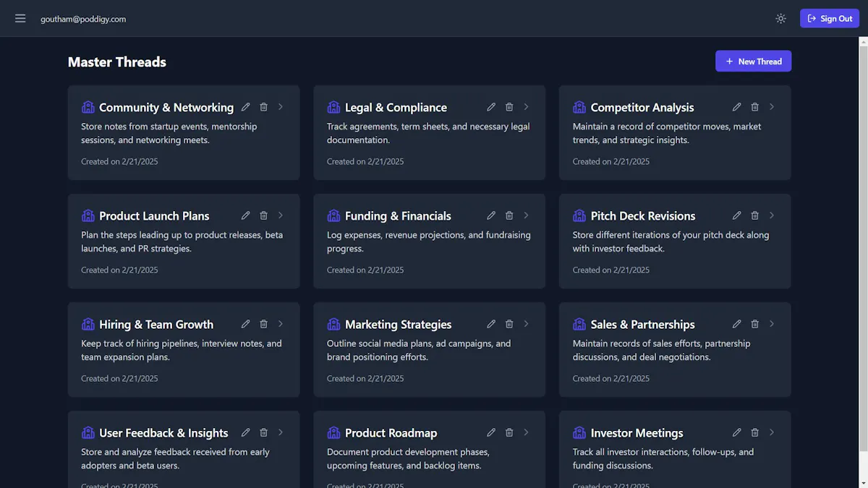Delete the Product Roadmap thread
The width and height of the screenshot is (868, 488).
click(509, 432)
